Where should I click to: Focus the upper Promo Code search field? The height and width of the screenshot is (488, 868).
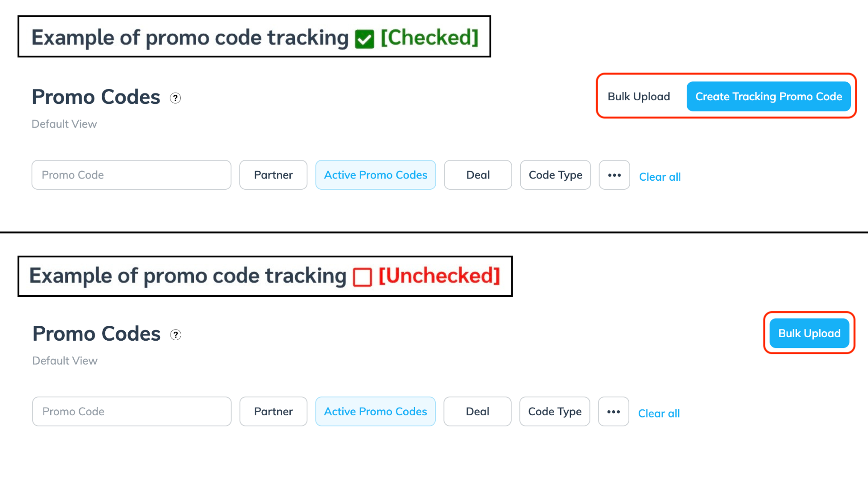tap(131, 175)
